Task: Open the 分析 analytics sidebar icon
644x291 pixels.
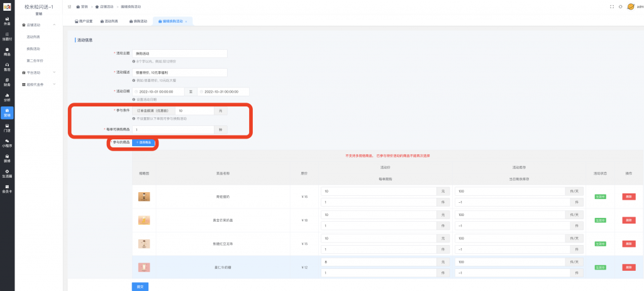Action: (7, 97)
